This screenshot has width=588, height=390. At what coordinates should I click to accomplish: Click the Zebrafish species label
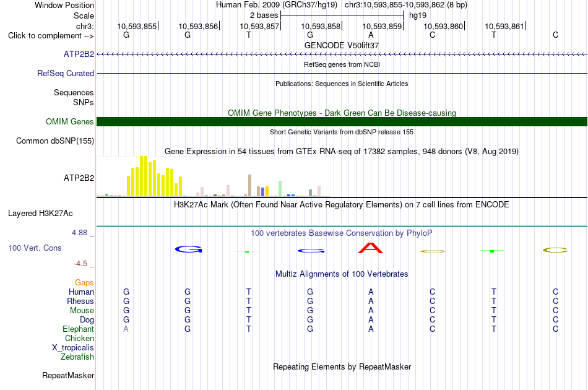click(x=77, y=357)
